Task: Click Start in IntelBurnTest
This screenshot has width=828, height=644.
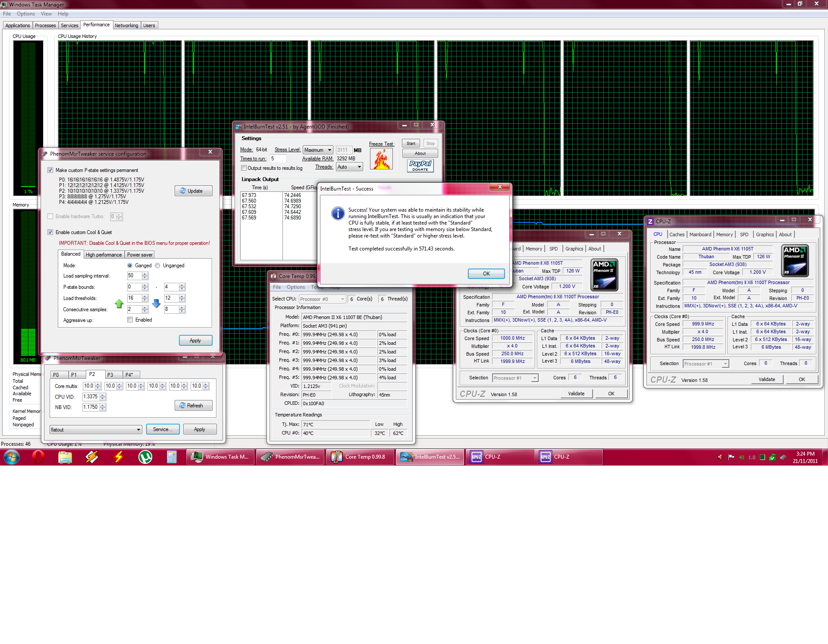Action: 411,144
